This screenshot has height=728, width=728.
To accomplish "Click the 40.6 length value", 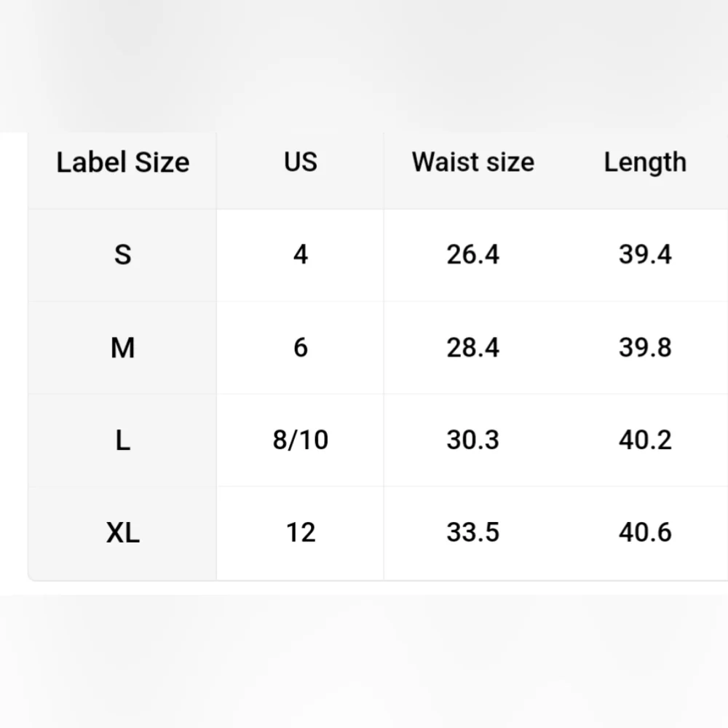I will 645,533.
